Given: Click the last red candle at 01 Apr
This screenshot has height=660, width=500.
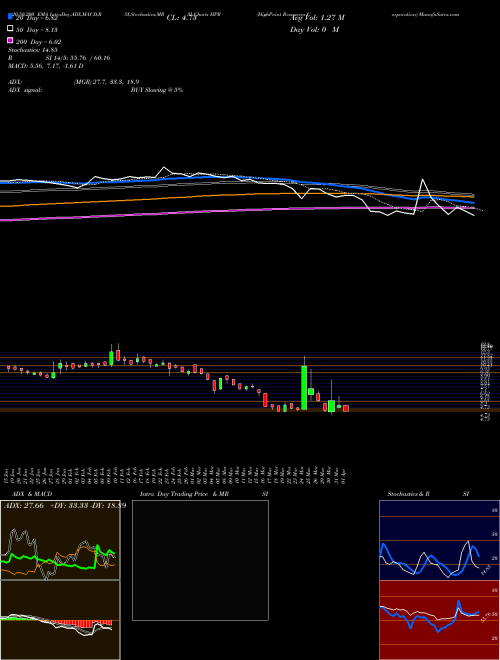Looking at the screenshot, I should tap(346, 408).
